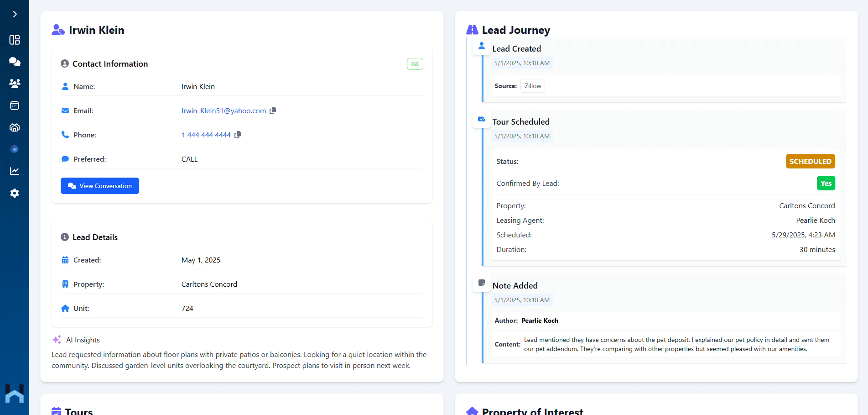
Task: Click the app logo at sidebar bottom
Action: pos(15,394)
